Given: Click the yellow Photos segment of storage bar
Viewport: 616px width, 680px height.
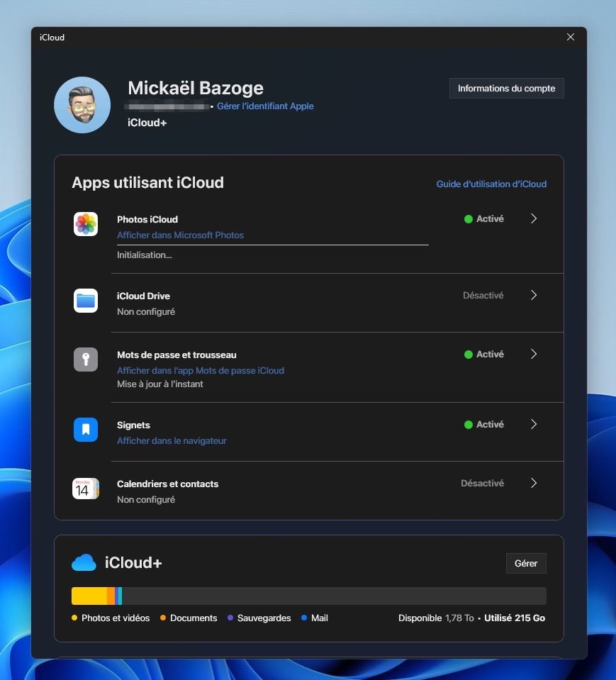Looking at the screenshot, I should point(89,596).
